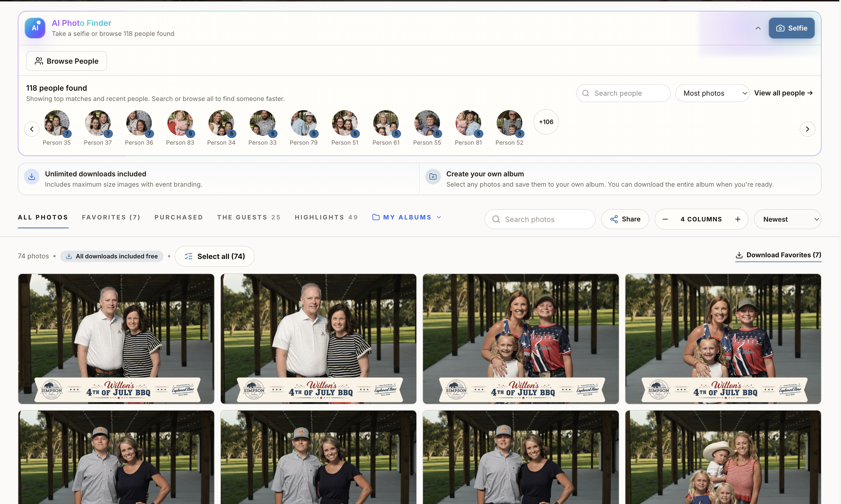Click Download Favorites (7) link
Viewport: 841px width, 504px height.
[x=778, y=255]
